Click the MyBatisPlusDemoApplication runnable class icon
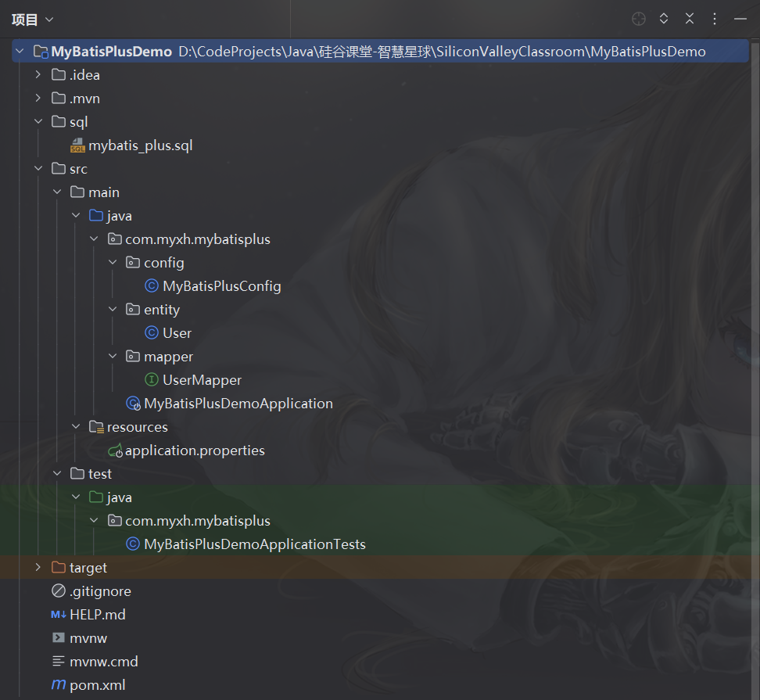The height and width of the screenshot is (700, 760). (133, 404)
